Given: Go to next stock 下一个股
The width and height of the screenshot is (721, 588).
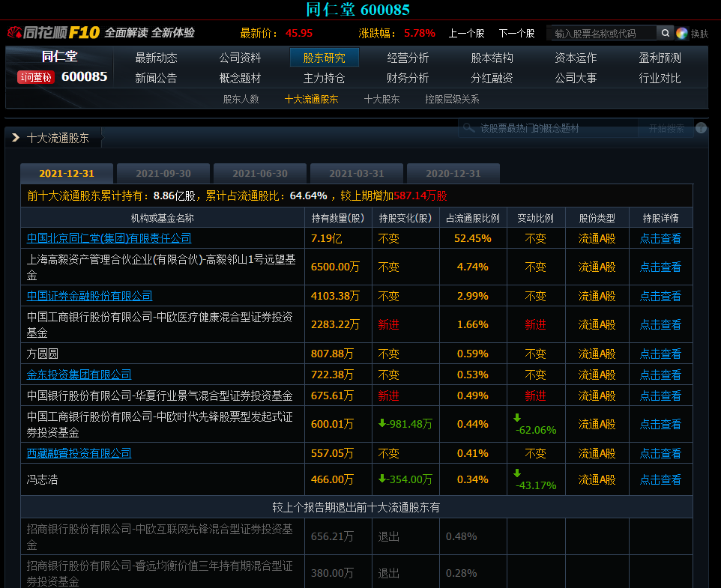Looking at the screenshot, I should (517, 33).
